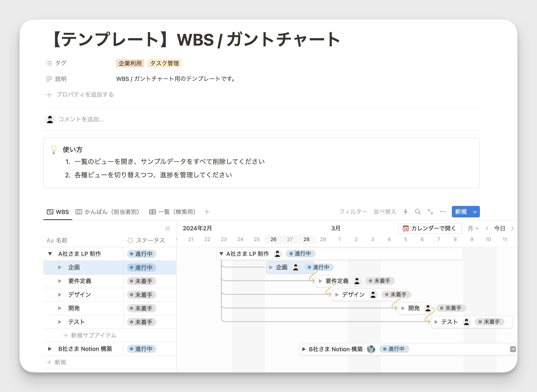Click assignee avatar on 開発 timeline bar
This screenshot has height=392, width=537.
(x=428, y=308)
